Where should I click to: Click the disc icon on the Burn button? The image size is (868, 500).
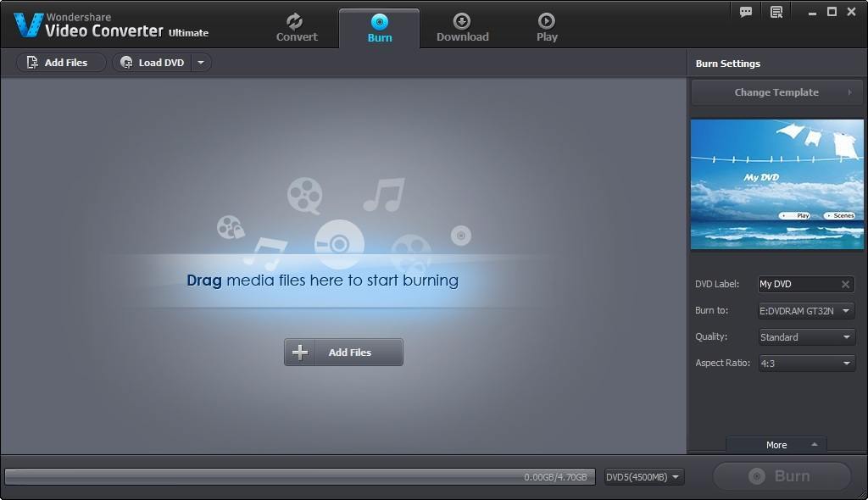click(x=759, y=475)
